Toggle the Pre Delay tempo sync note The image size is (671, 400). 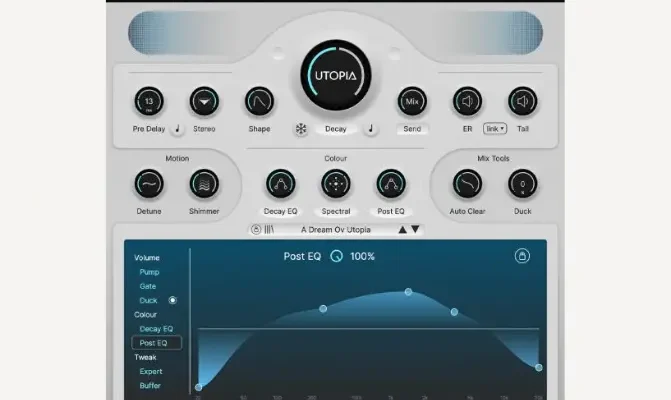(177, 129)
